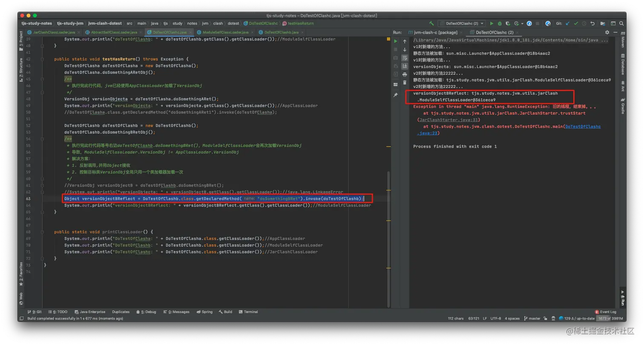Open the DoTestOfClashc (2) run configuration dropdown

pos(462,23)
